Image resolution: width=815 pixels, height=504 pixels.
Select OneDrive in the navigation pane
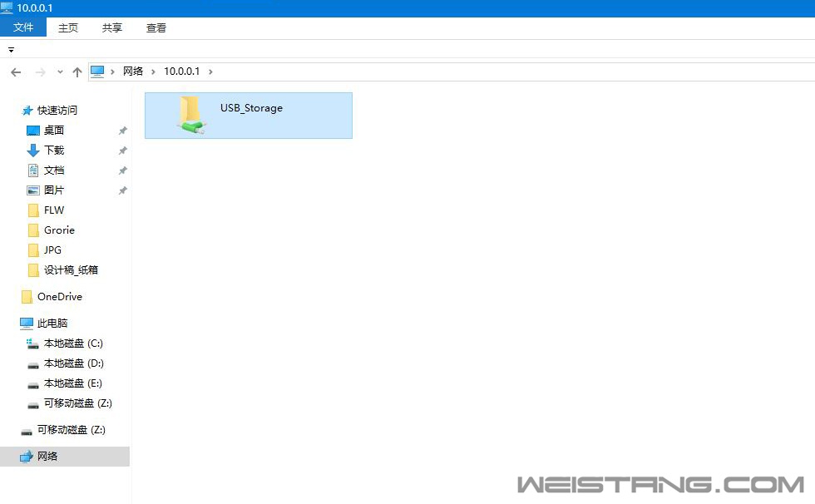coord(59,297)
